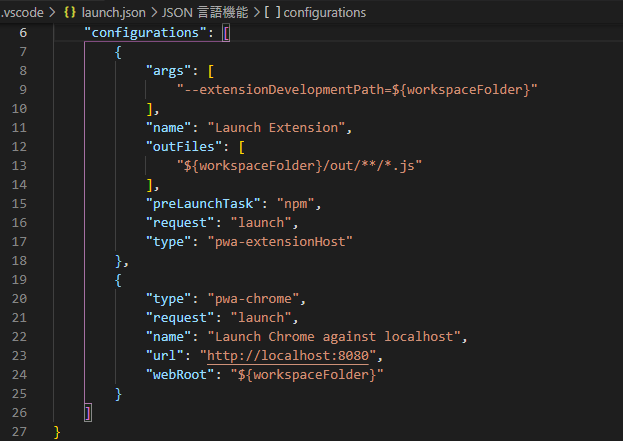Viewport: 623px width, 441px height.
Task: Select the JSON 言語機能 breadcrumb
Action: click(205, 13)
